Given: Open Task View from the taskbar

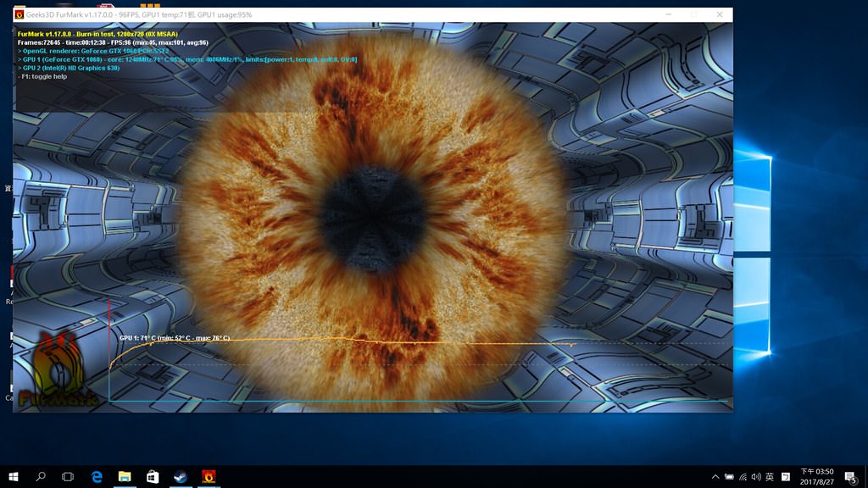Looking at the screenshot, I should (68, 476).
